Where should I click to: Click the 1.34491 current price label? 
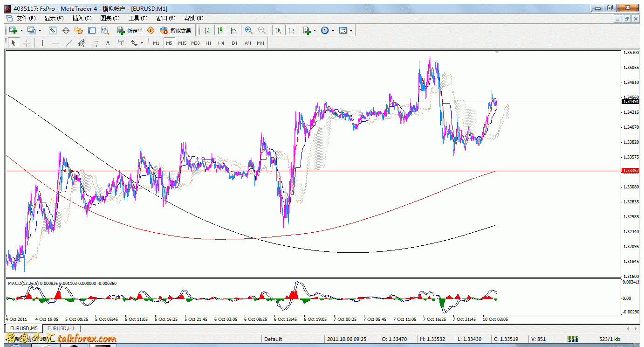pos(630,101)
